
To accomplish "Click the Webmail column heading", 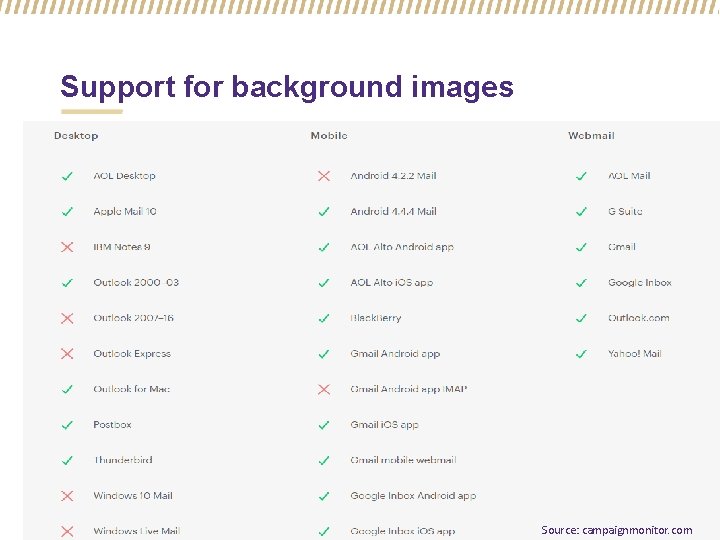I will point(591,135).
